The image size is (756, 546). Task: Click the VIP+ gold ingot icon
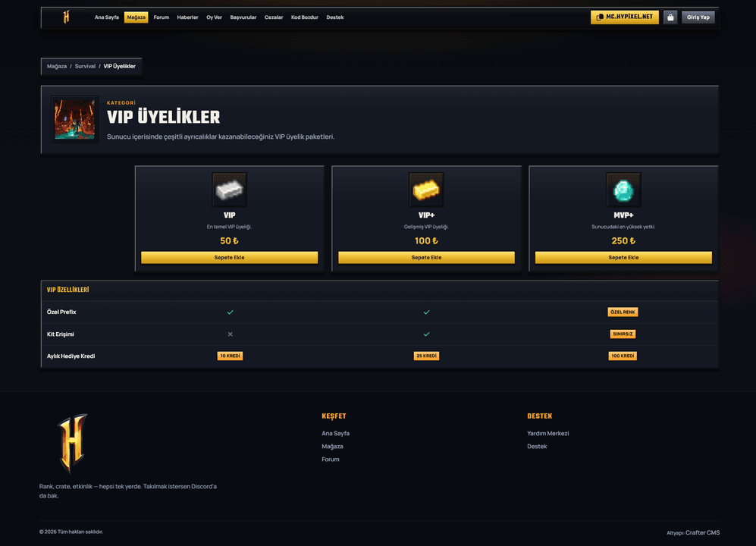(426, 190)
